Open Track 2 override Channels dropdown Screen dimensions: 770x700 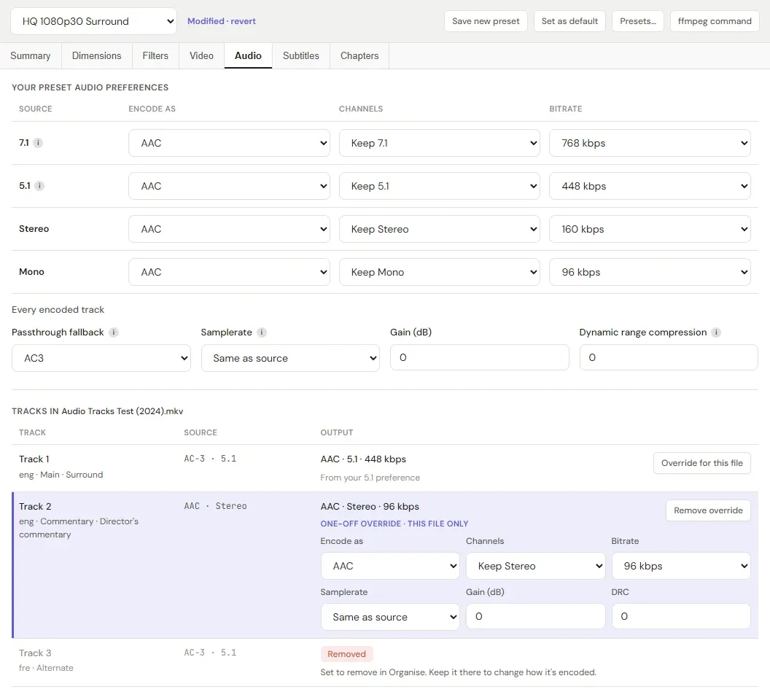(x=536, y=566)
